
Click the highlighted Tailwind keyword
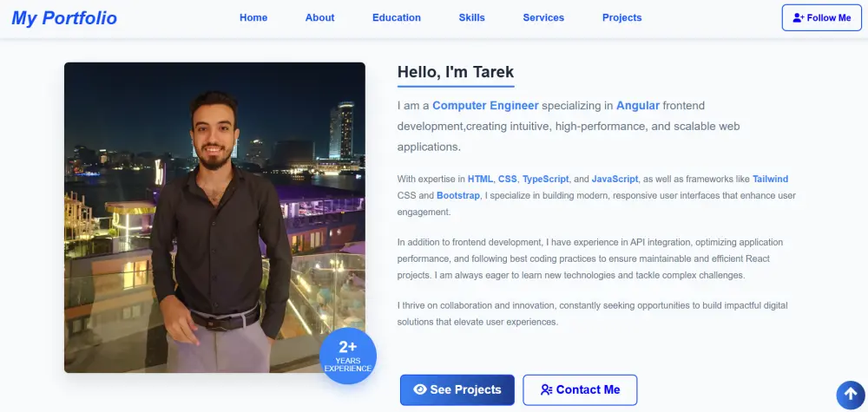point(770,180)
